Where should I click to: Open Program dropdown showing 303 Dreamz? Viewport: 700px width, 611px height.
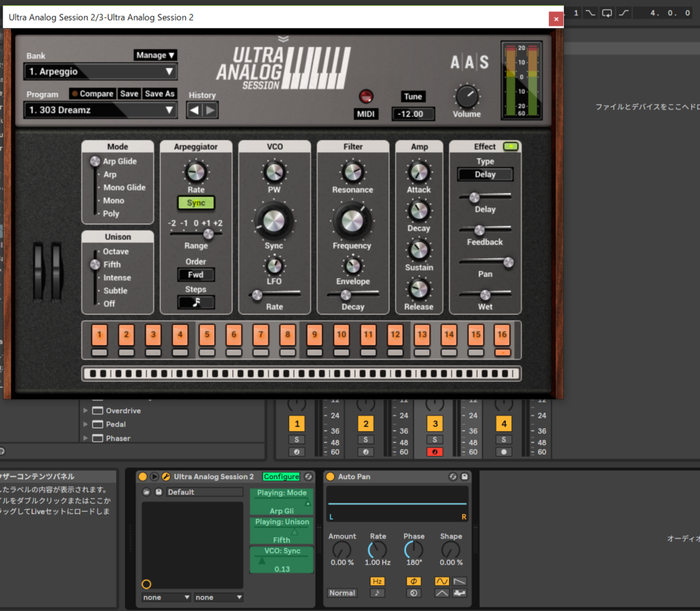point(100,110)
